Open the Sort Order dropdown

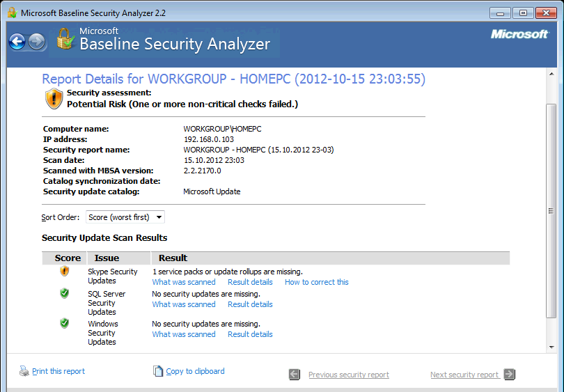pyautogui.click(x=125, y=217)
